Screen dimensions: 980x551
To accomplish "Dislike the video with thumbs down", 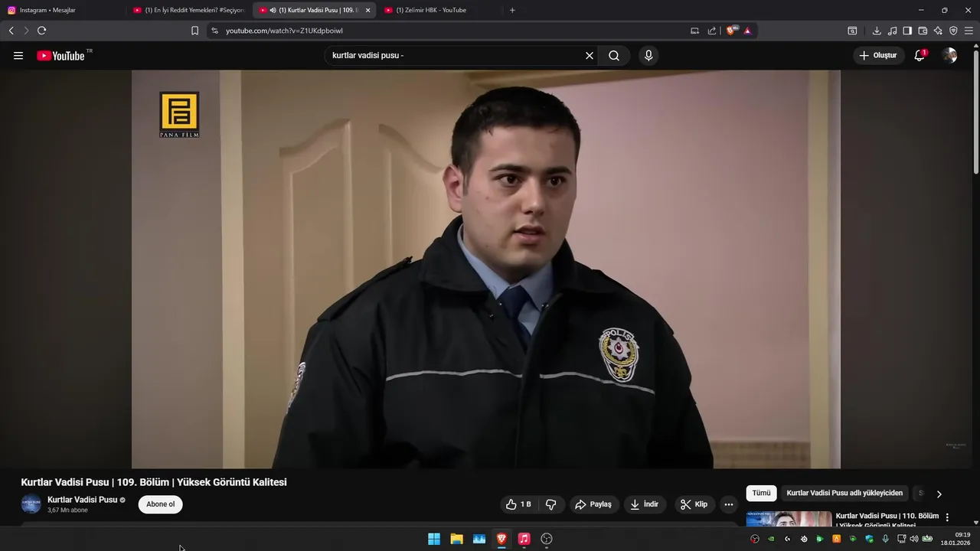I will [x=550, y=504].
